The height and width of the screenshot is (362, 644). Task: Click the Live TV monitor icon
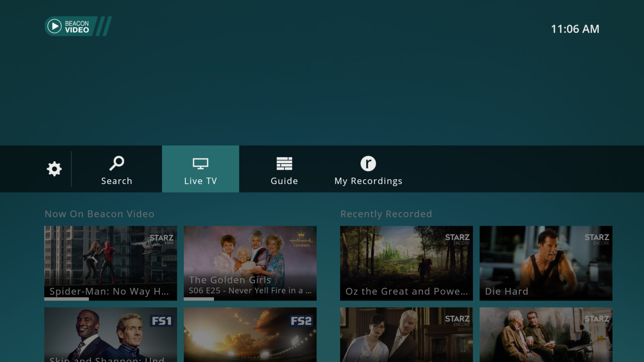pyautogui.click(x=200, y=164)
